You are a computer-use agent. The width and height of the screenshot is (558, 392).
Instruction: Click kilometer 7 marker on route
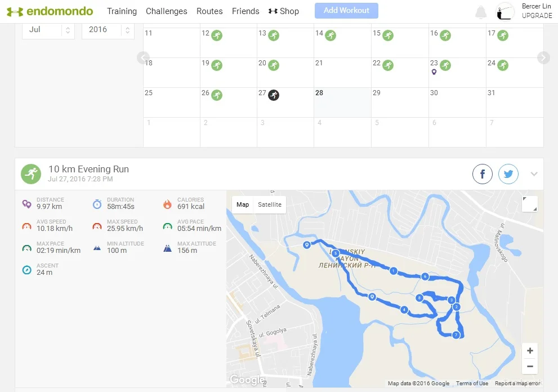[x=456, y=335]
